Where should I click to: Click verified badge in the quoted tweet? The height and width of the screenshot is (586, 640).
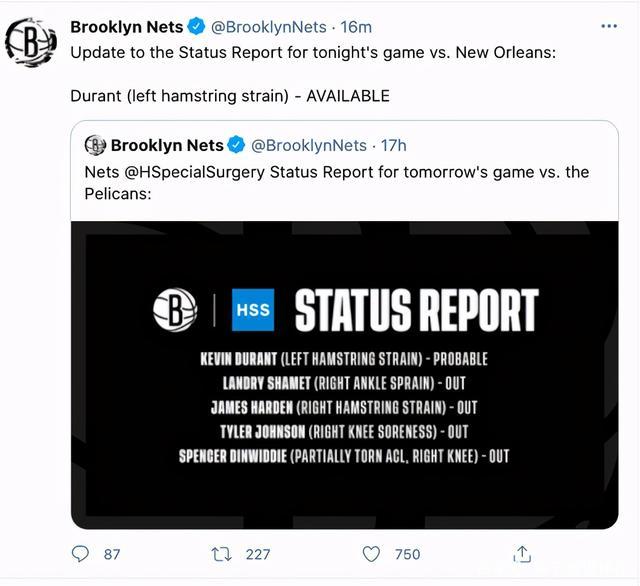pos(236,146)
